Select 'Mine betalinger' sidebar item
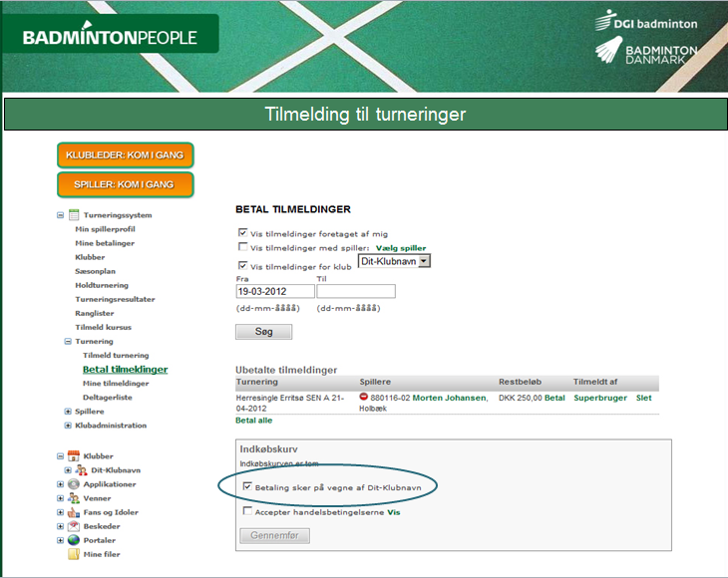The height and width of the screenshot is (578, 728). point(105,243)
